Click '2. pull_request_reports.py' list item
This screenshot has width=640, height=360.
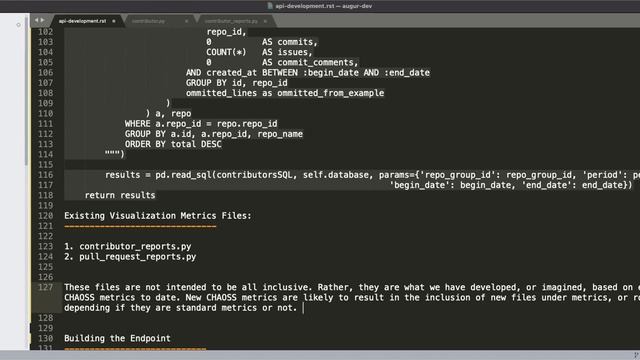pyautogui.click(x=130, y=256)
